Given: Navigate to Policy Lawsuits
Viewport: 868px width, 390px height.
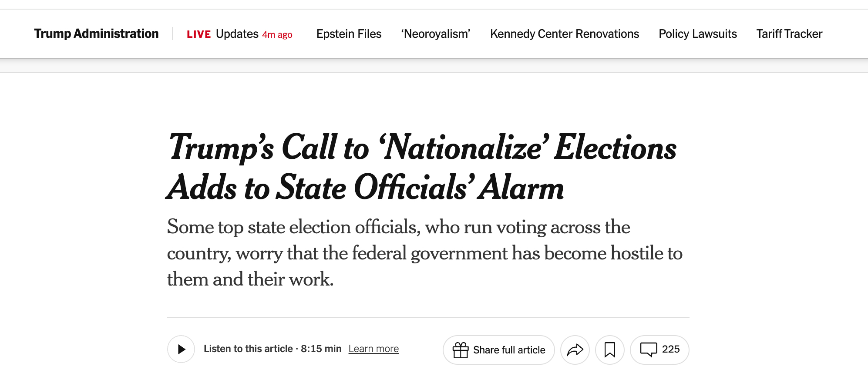Looking at the screenshot, I should 697,34.
